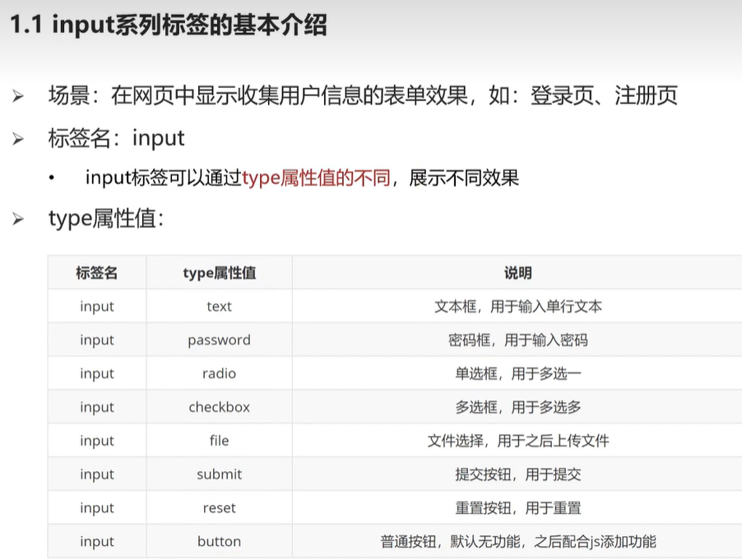
Task: Click the slide title '1.1 input系列标签的基本介绍'
Action: (169, 25)
